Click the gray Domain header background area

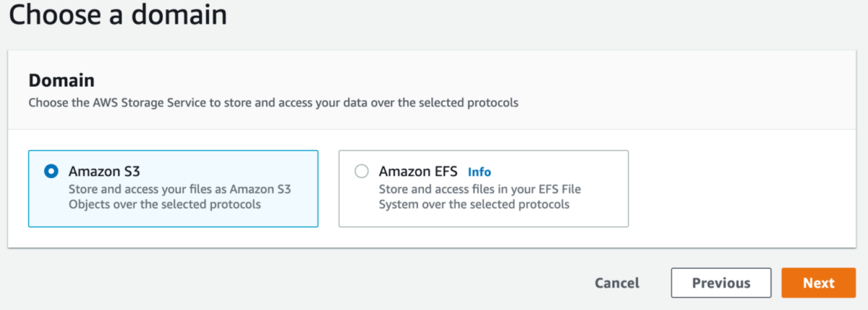coord(651,80)
